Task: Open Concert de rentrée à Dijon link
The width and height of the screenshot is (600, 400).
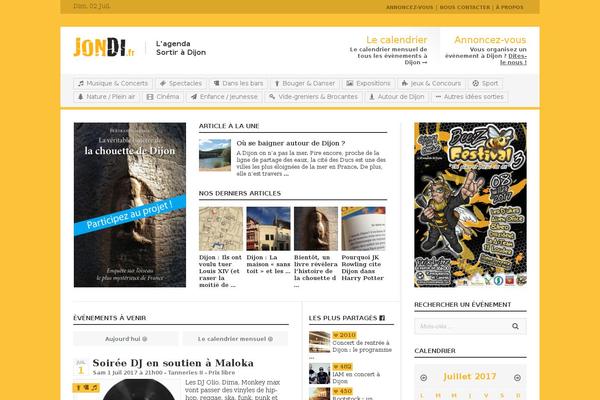Action: (362, 346)
